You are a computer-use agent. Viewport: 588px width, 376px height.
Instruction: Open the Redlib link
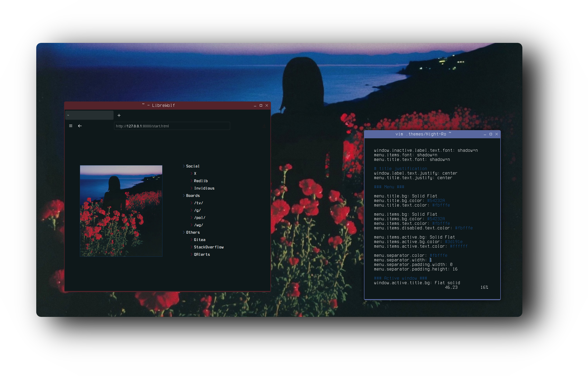pos(201,181)
